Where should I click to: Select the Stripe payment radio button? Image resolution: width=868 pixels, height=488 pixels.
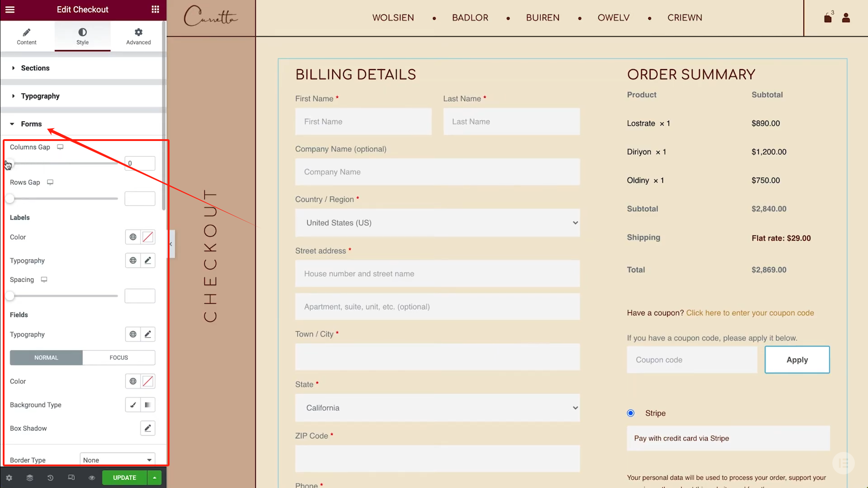click(630, 413)
